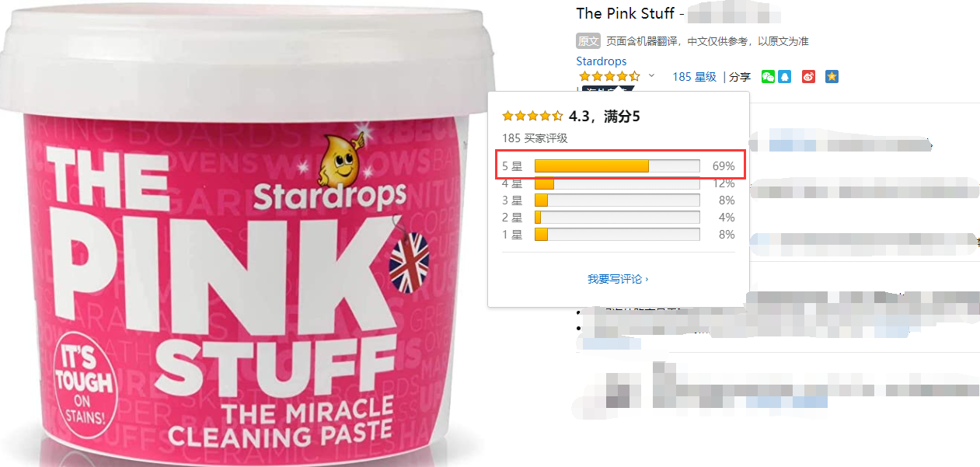Image resolution: width=980 pixels, height=467 pixels.
Task: Share product via WeChat icon
Action: coord(768,77)
